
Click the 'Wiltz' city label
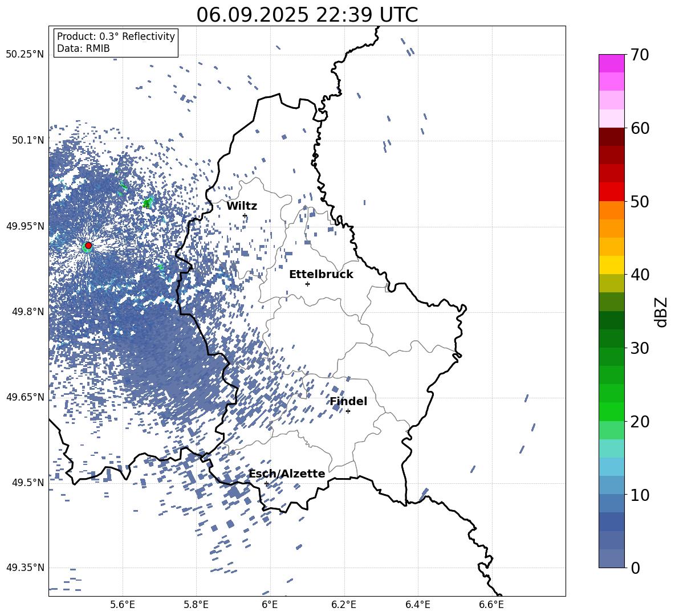[x=242, y=206]
